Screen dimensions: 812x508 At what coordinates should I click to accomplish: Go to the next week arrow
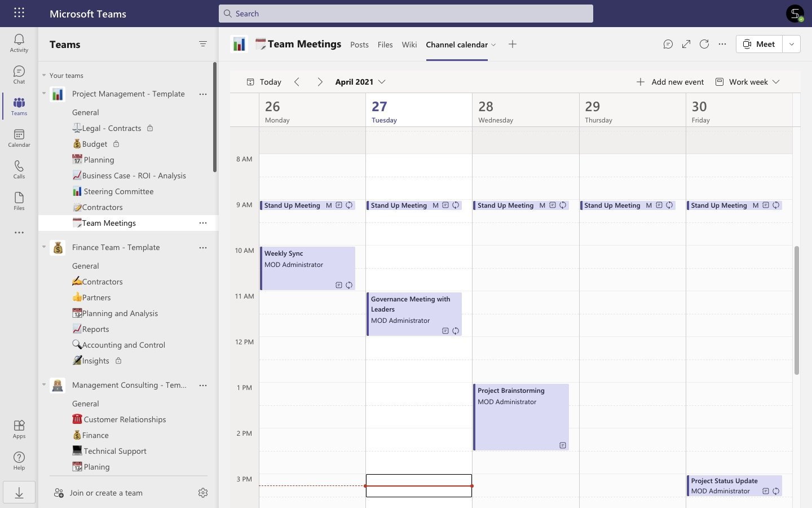[320, 82]
